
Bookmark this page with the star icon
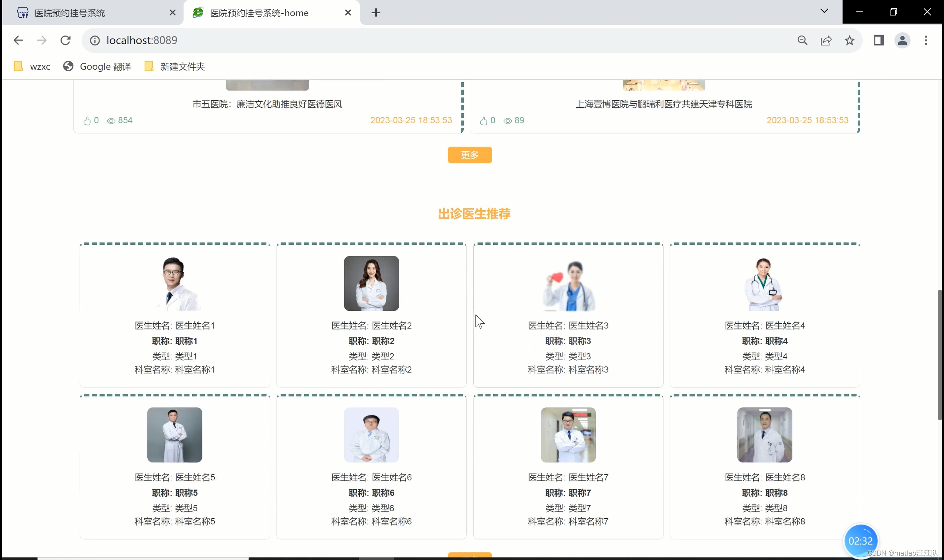(849, 41)
